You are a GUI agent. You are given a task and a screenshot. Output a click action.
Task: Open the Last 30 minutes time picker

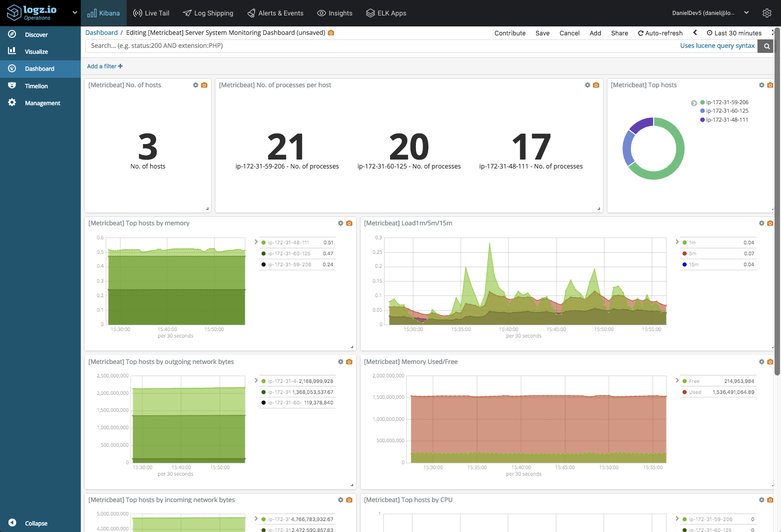pos(734,33)
